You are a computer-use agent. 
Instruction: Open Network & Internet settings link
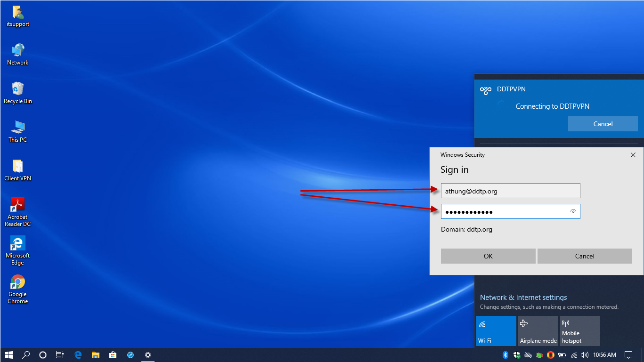coord(523,298)
